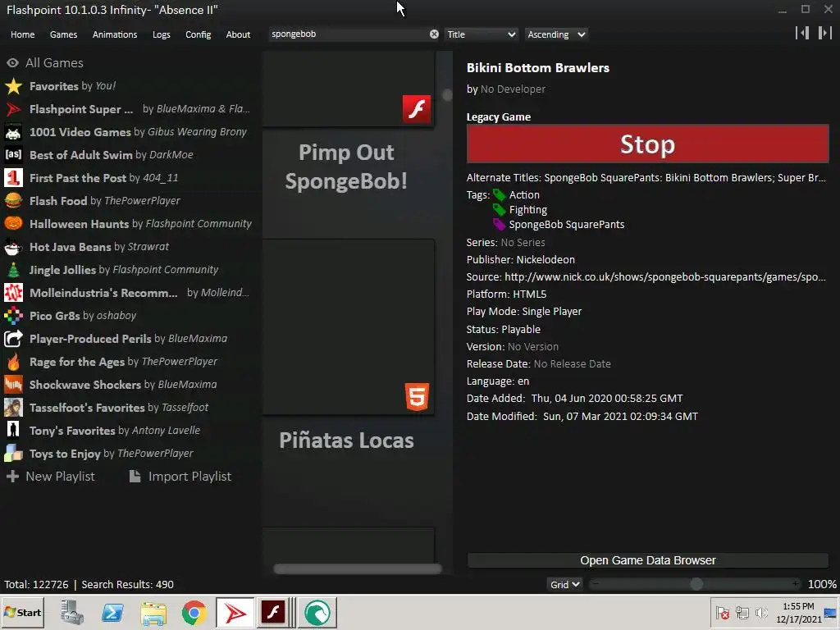
Task: Switch to Flash Player taskbar window
Action: point(276,613)
